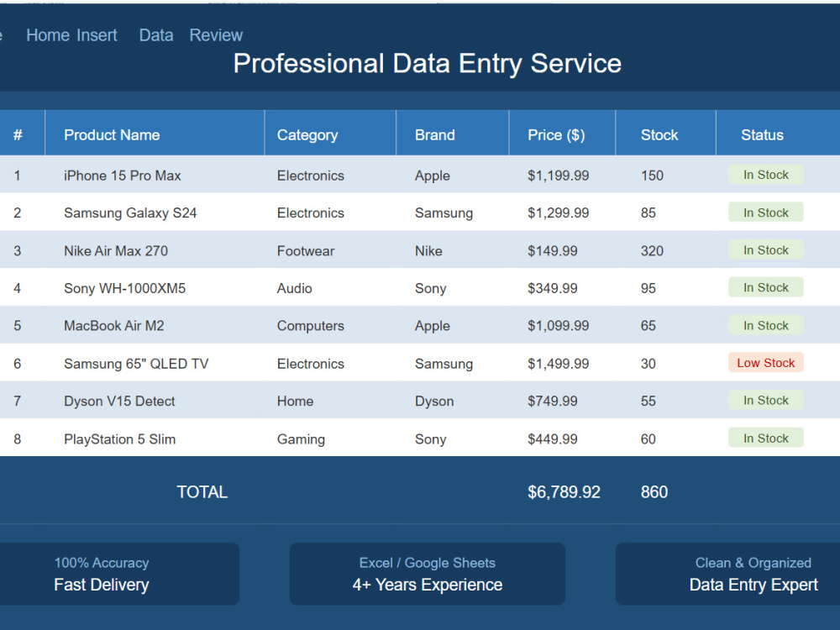Click the stock value 30
Viewport: 840px width, 630px height.
click(x=648, y=364)
